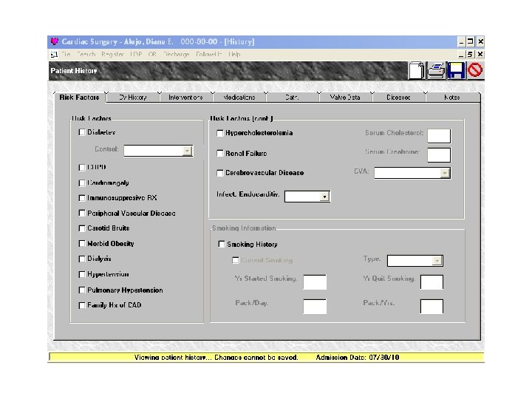Open the diabetes Control dropdown
Screen dimensions: 532x399
[187, 151]
